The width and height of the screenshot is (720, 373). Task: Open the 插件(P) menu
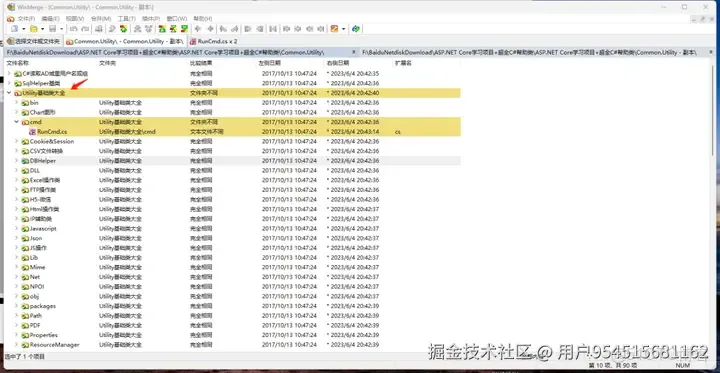click(151, 19)
